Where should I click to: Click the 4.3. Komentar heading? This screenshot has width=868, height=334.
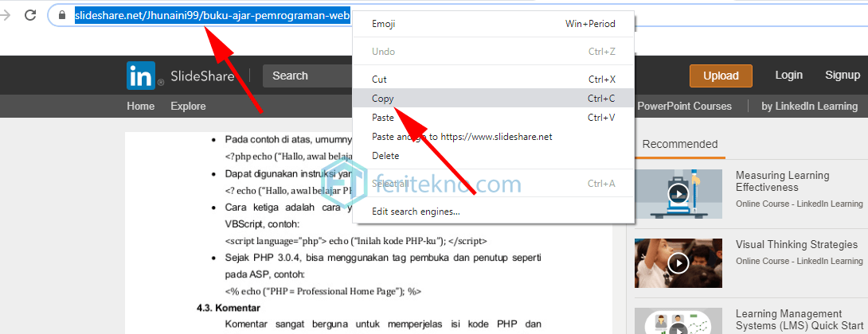[x=228, y=308]
